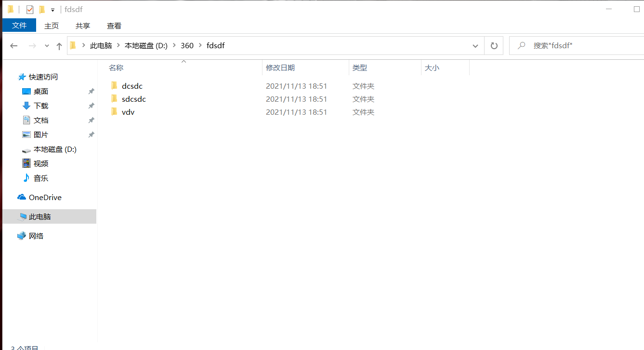Open the customize quick access toolbar dropdown
Image resolution: width=644 pixels, height=350 pixels.
53,10
